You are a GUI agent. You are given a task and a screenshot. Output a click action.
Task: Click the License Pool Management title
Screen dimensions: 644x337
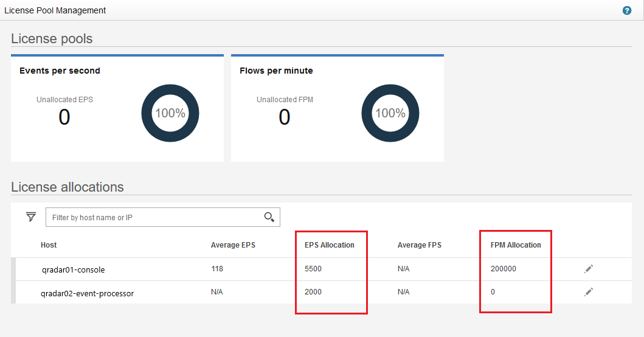tap(55, 11)
